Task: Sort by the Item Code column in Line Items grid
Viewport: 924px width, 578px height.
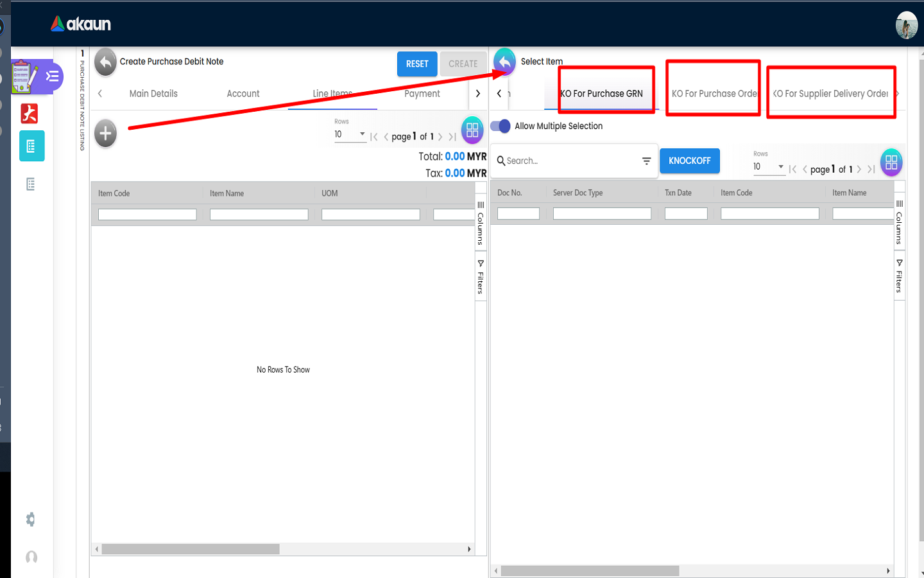Action: pyautogui.click(x=114, y=193)
